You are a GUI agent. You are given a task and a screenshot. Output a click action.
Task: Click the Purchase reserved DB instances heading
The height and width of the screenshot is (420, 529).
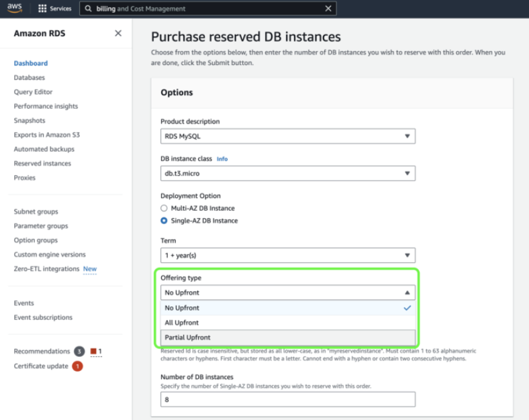246,37
